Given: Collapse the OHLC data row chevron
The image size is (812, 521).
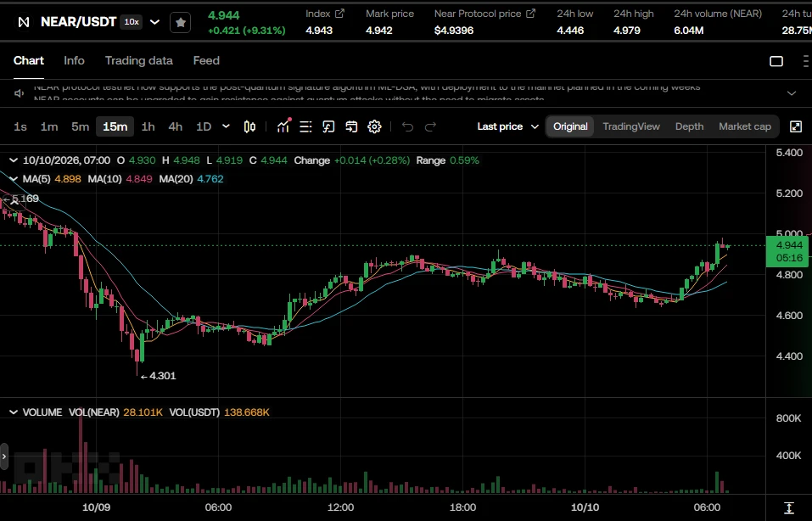Looking at the screenshot, I should coord(14,160).
